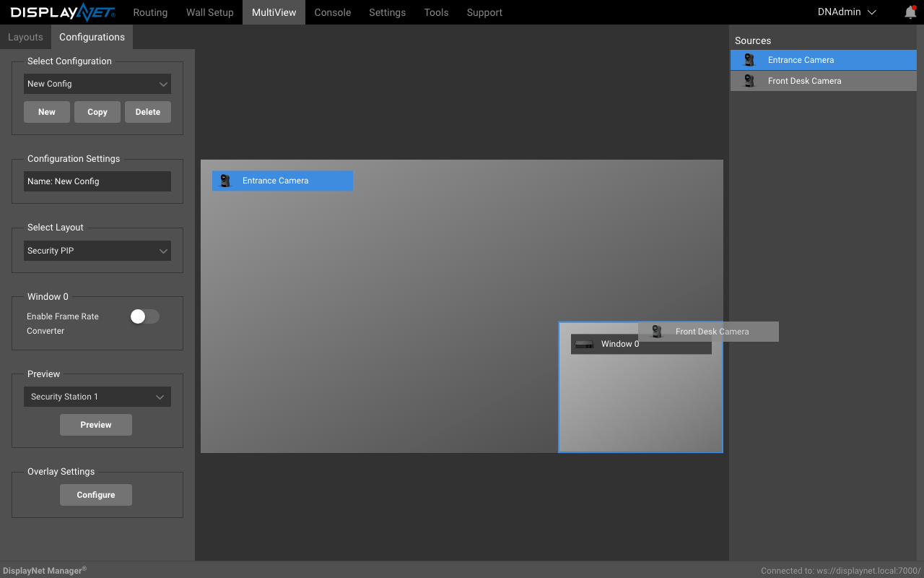The height and width of the screenshot is (578, 924).
Task: Click the decoder device icon next to Window 0
Action: (584, 344)
